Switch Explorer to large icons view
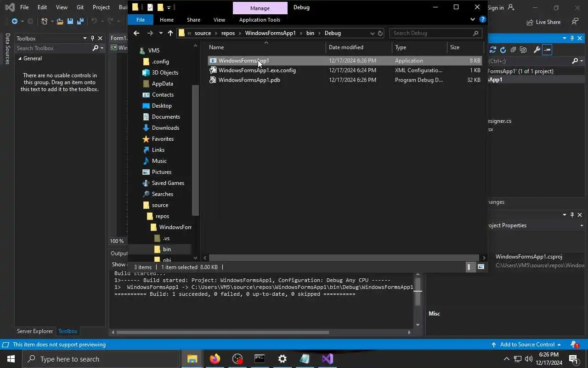Screen dimensions: 588x368 (481, 267)
